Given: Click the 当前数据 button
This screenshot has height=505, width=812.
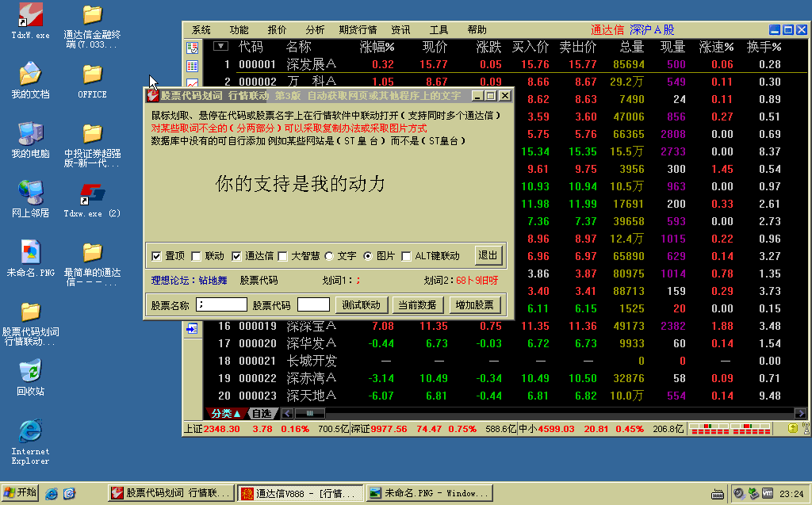Looking at the screenshot, I should click(x=417, y=305).
